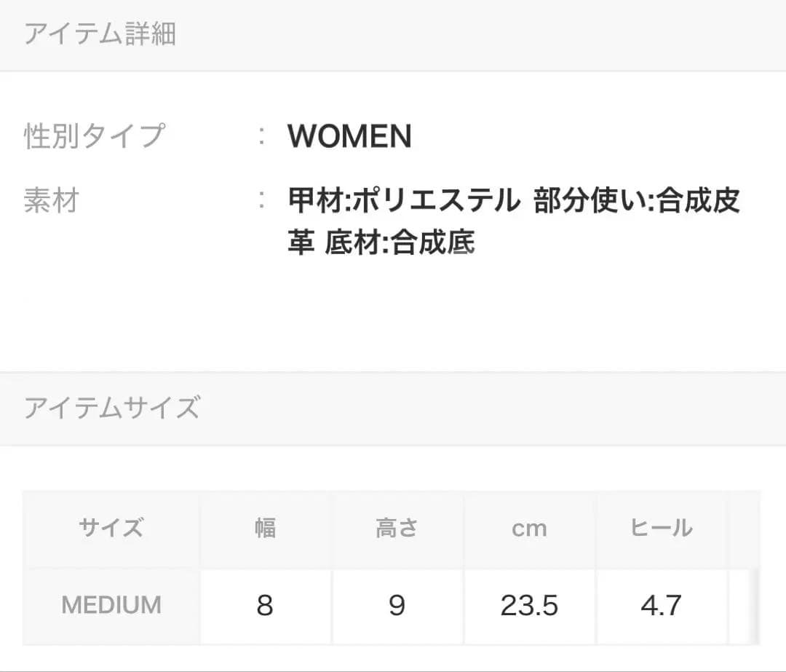Select the アイテムサイズ section header

[x=112, y=407]
